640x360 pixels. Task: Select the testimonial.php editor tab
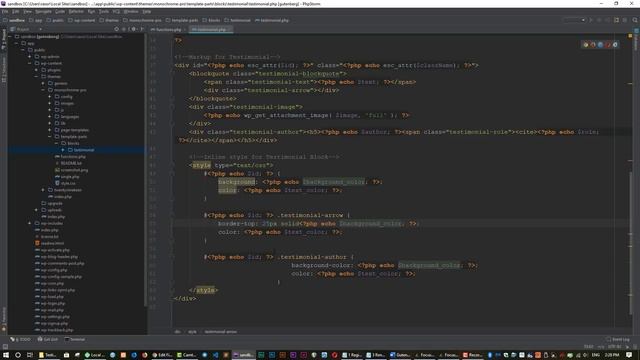[x=211, y=29]
